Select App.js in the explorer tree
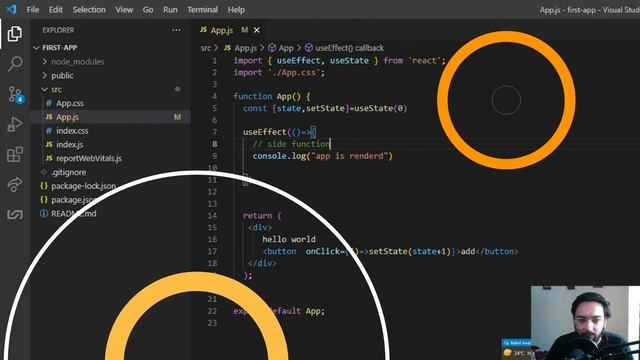Image resolution: width=640 pixels, height=360 pixels. [110, 117]
